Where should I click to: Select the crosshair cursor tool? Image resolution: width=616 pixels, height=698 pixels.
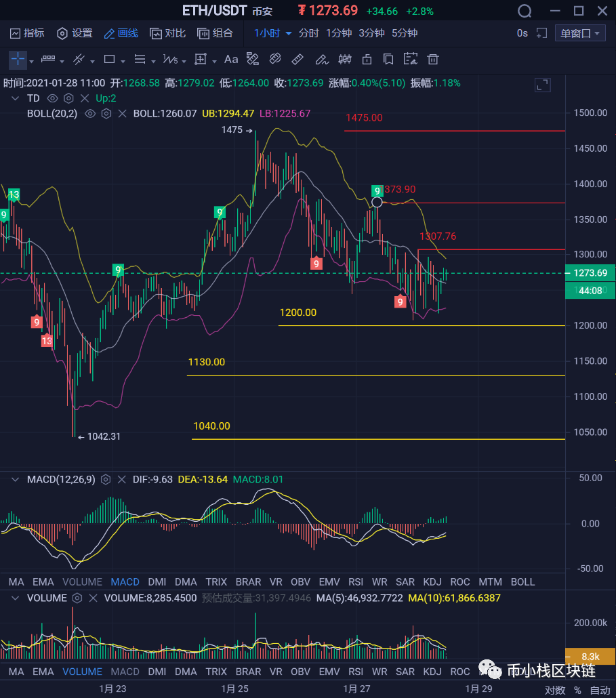coord(17,59)
